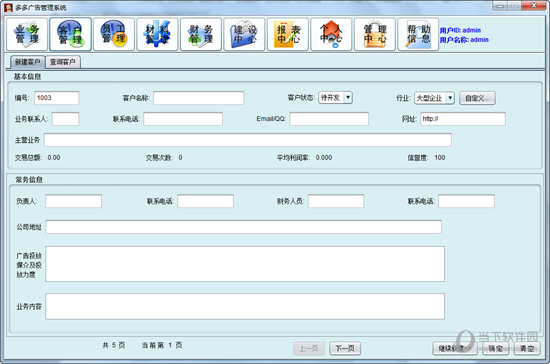Viewport: 550px width, 364px height.
Task: Click the 业务联系人 input field
Action: point(66,119)
